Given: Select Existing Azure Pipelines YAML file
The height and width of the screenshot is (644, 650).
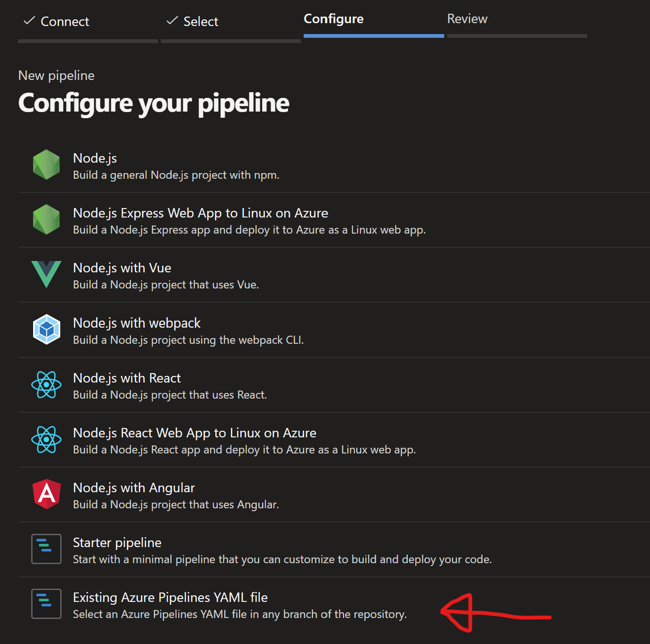Looking at the screenshot, I should pos(170,598).
